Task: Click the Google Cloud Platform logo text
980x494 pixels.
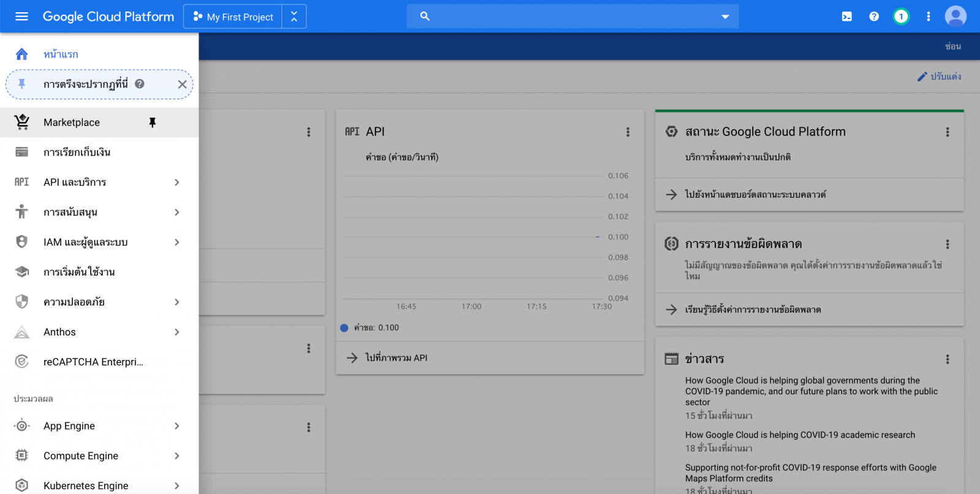Action: tap(108, 17)
